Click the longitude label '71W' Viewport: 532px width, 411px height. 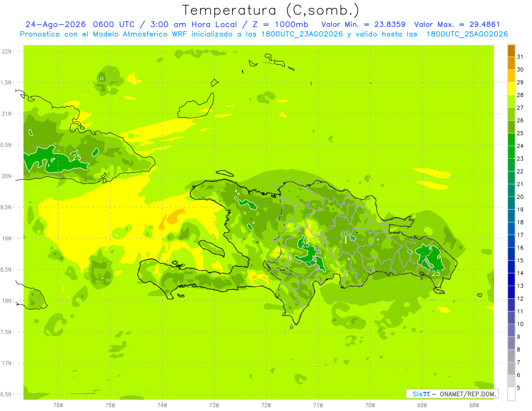(x=318, y=405)
